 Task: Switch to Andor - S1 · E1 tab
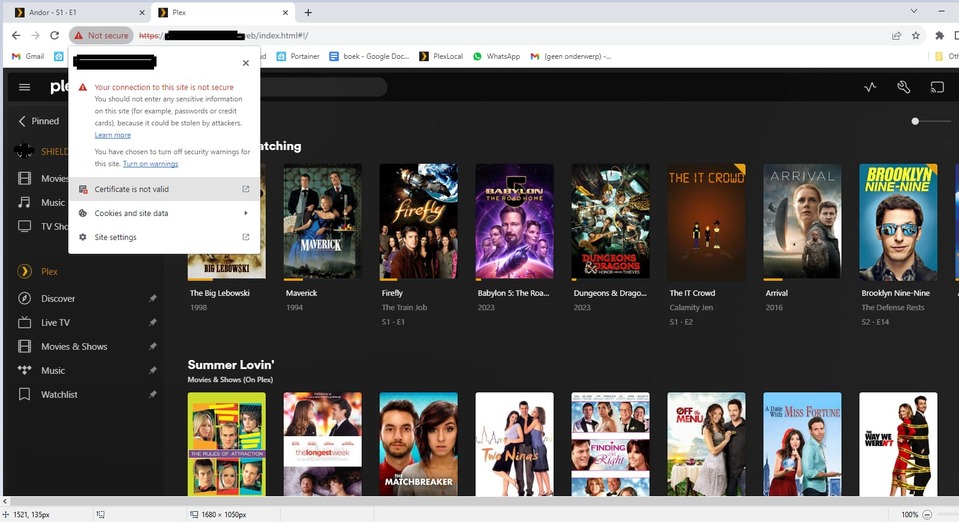click(76, 12)
